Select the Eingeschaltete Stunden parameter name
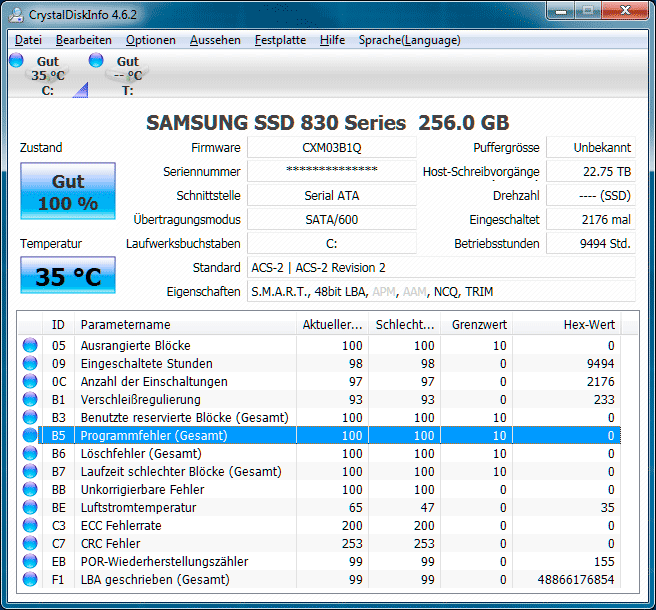656x610 pixels. click(146, 364)
